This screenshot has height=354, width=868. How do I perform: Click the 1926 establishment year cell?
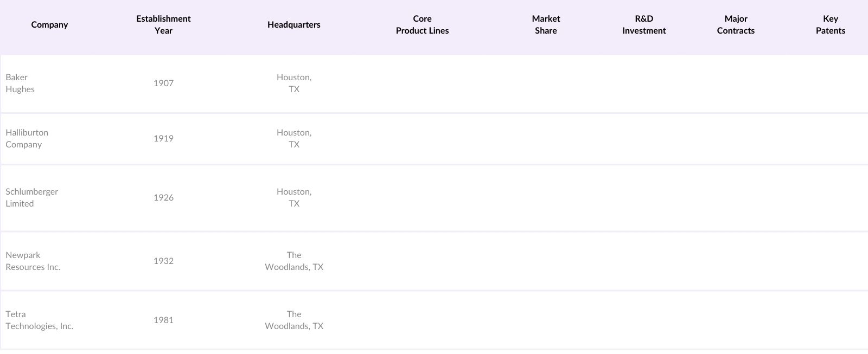[x=163, y=198]
